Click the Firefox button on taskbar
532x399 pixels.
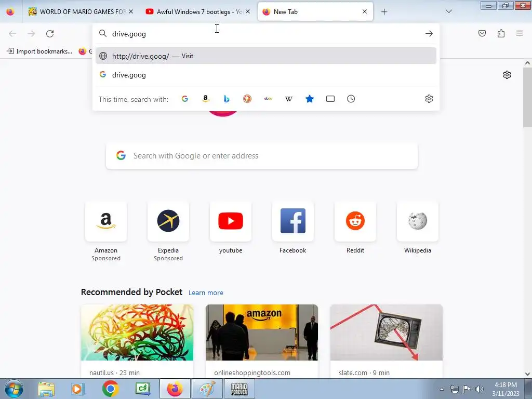point(175,389)
